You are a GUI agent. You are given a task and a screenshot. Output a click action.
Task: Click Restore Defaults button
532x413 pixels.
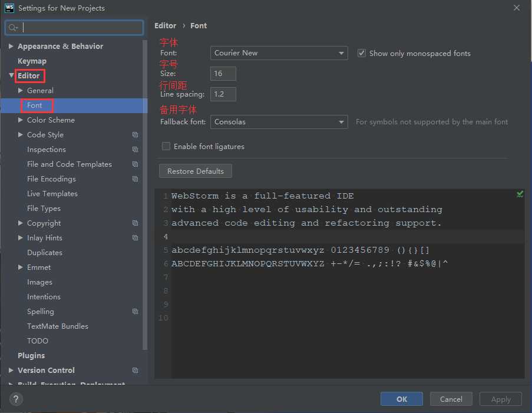pos(196,171)
